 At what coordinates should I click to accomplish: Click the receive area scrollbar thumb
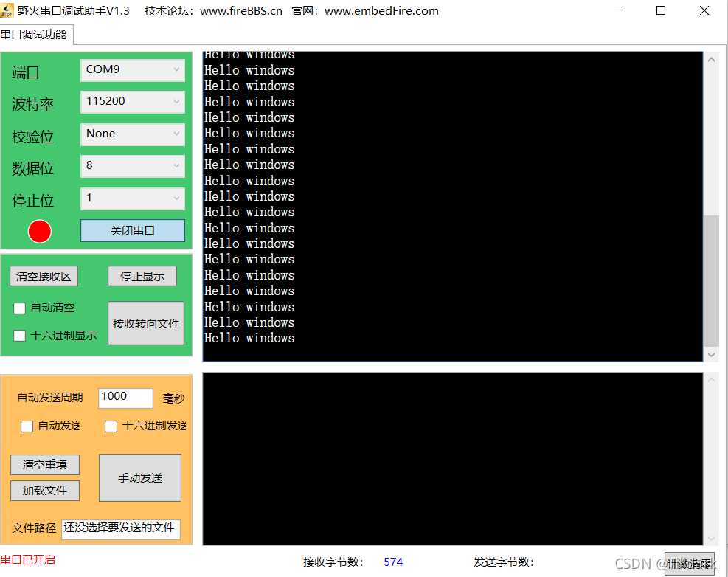(x=711, y=280)
